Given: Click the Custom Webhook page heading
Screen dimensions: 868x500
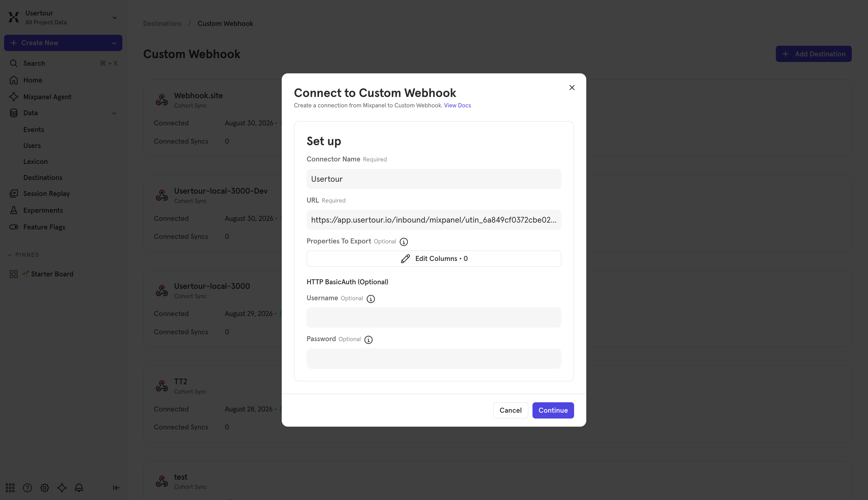Looking at the screenshot, I should (x=192, y=54).
